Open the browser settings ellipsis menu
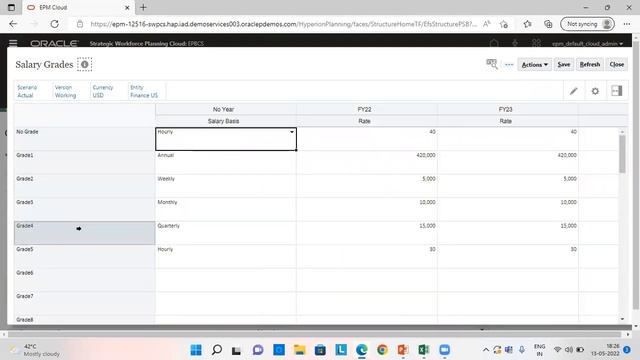This screenshot has width=640, height=360. click(x=627, y=24)
